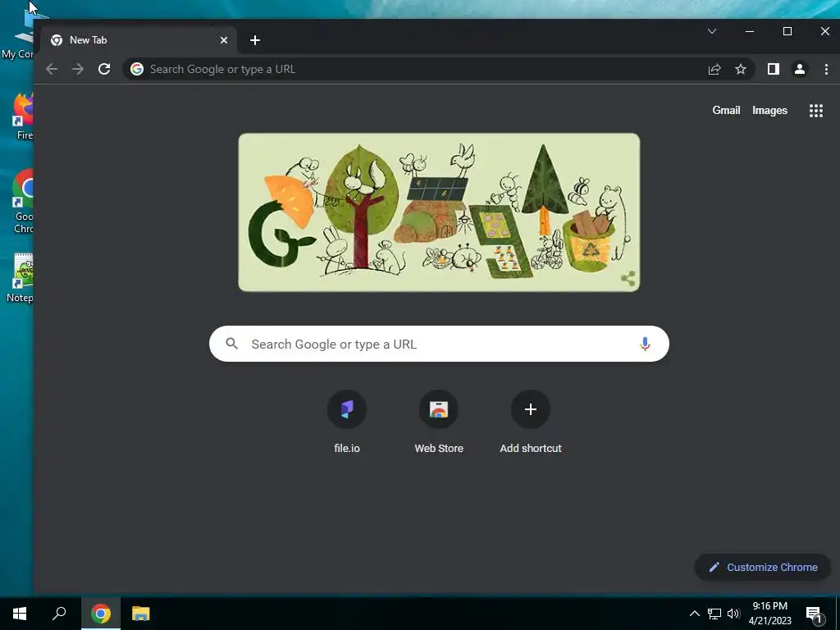Add a new shortcut tile
The height and width of the screenshot is (630, 840).
531,422
